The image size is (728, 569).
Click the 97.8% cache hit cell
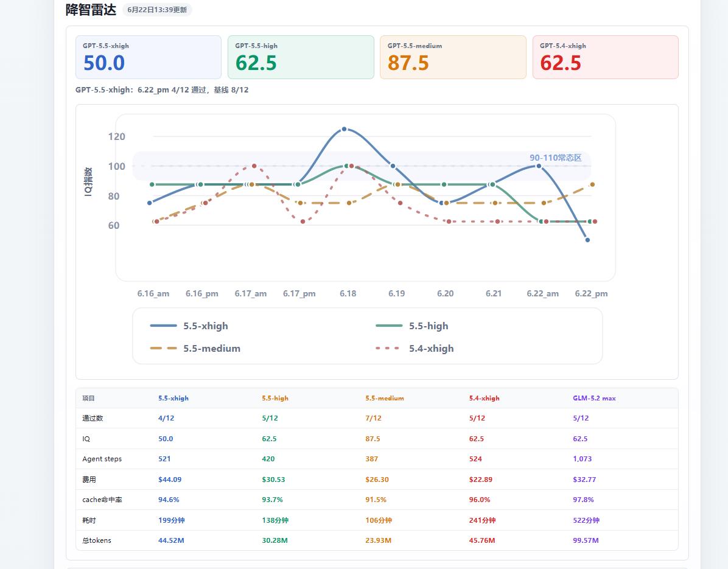pyautogui.click(x=583, y=500)
